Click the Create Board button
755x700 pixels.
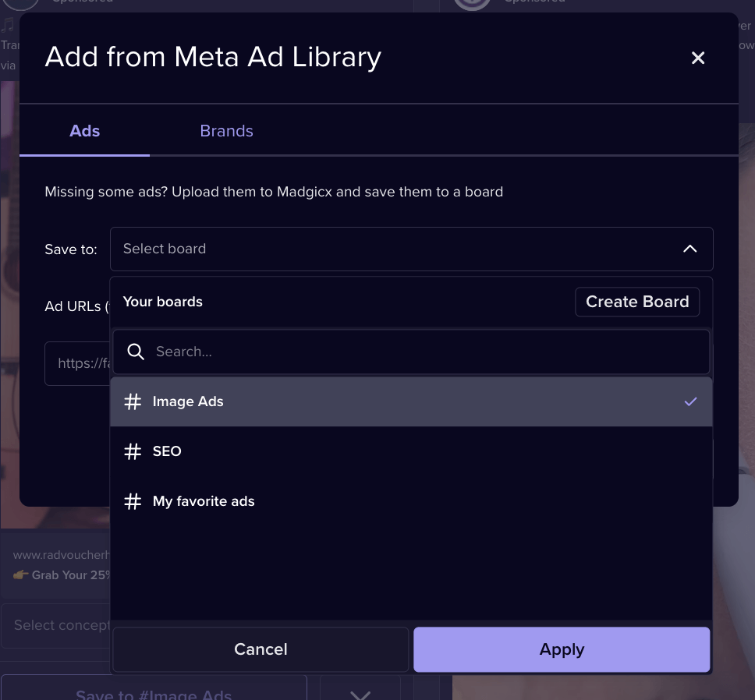click(637, 302)
